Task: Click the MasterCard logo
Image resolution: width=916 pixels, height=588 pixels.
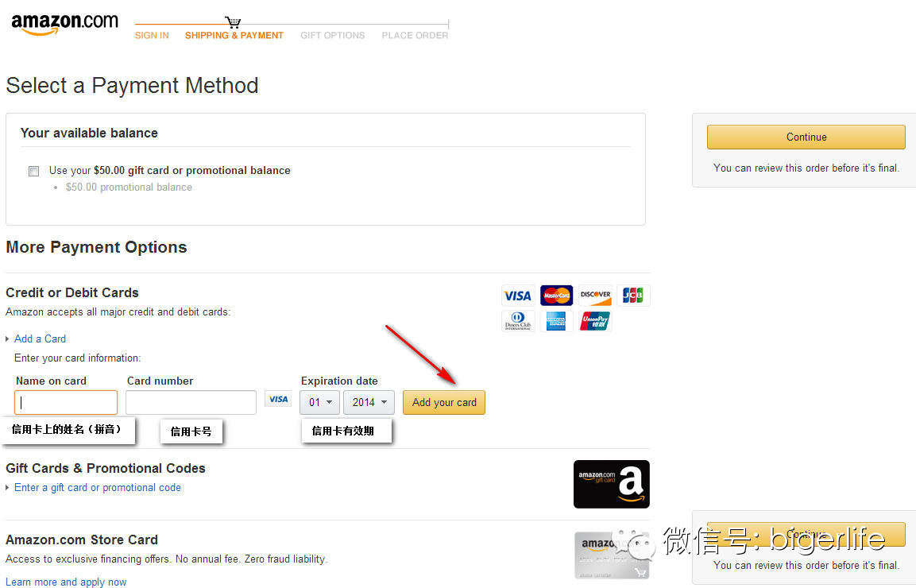Action: (x=556, y=296)
